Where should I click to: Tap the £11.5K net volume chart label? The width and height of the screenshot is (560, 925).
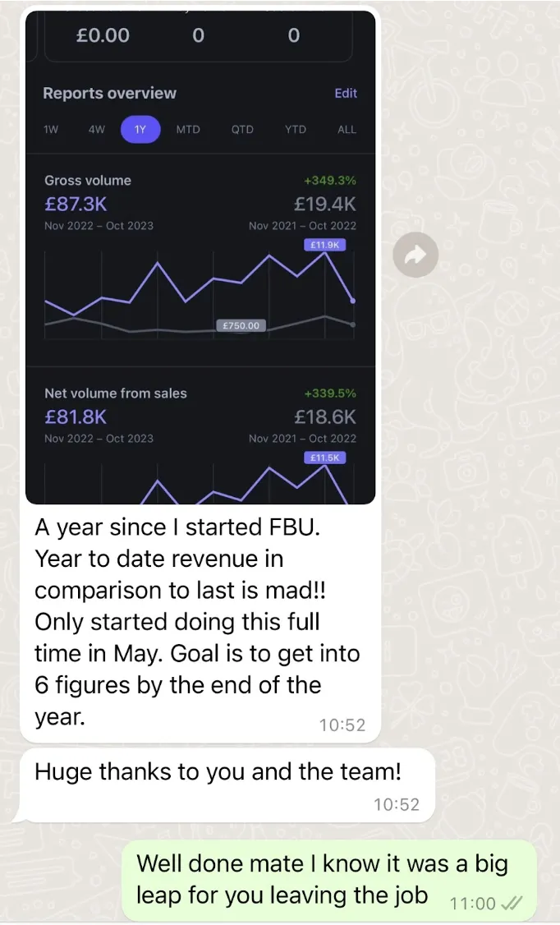tap(325, 458)
